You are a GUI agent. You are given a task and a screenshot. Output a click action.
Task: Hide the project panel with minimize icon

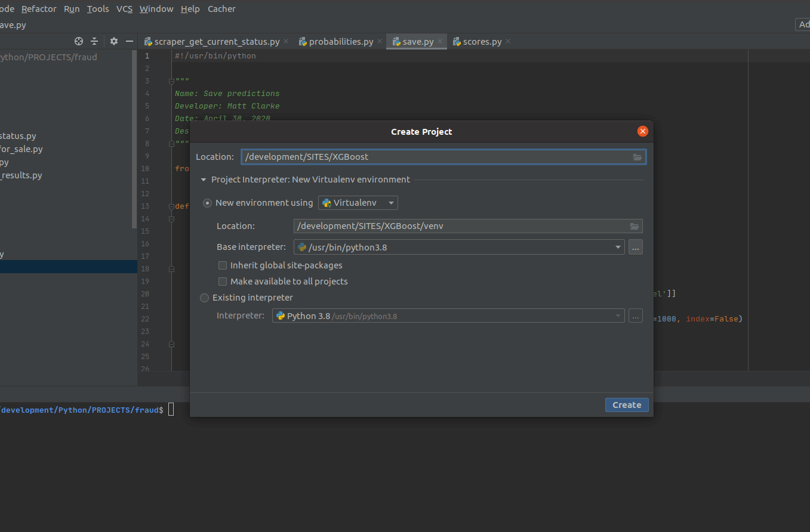pyautogui.click(x=129, y=41)
